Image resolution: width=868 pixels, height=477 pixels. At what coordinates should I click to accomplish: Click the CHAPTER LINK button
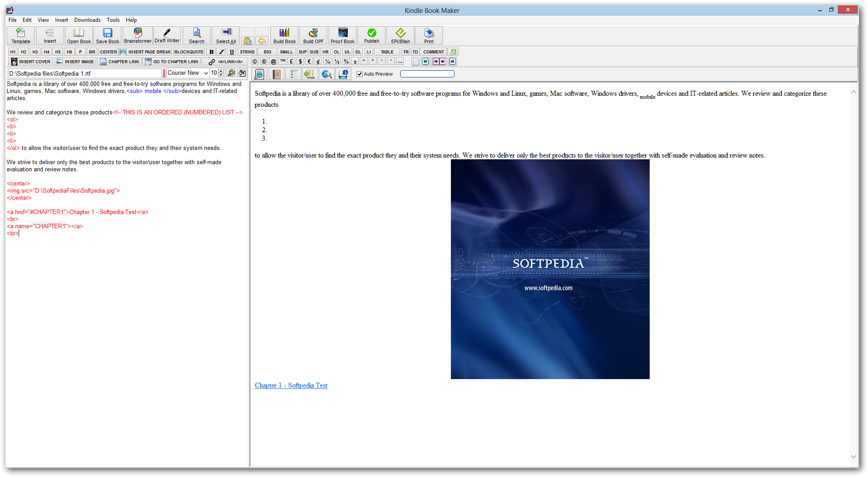coord(120,61)
